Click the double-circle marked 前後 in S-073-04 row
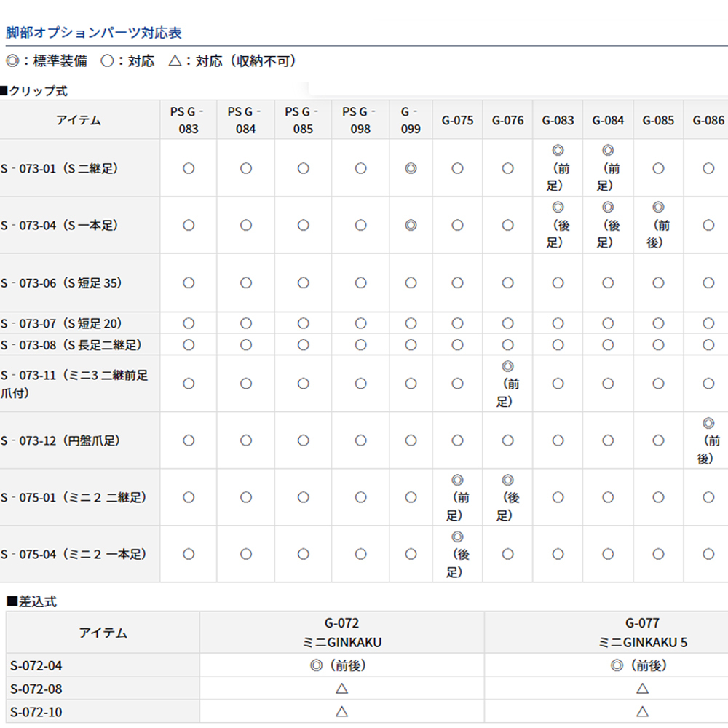 [x=658, y=207]
